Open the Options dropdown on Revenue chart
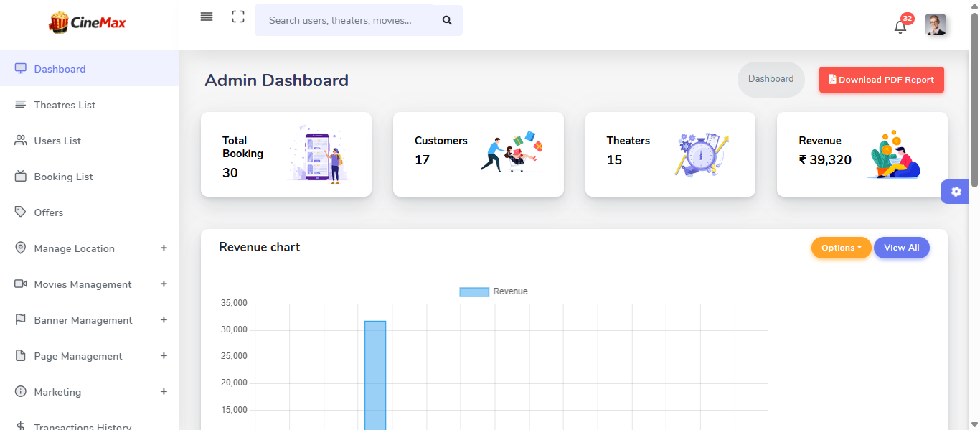Screen dimensions: 980x430 tap(841, 247)
